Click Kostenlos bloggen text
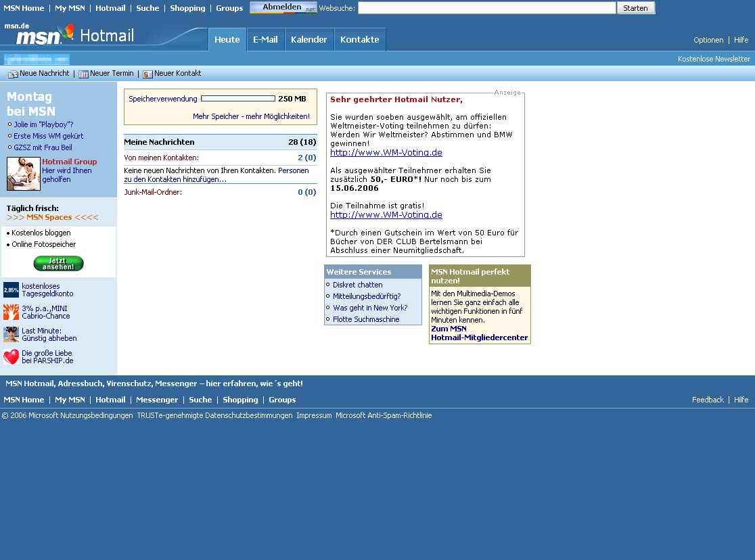 coord(41,233)
